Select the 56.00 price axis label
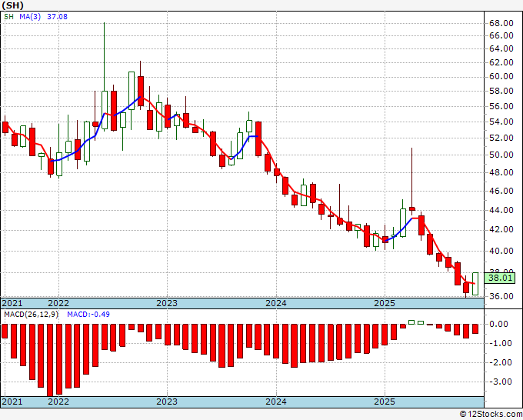The image size is (523, 420). (x=501, y=106)
